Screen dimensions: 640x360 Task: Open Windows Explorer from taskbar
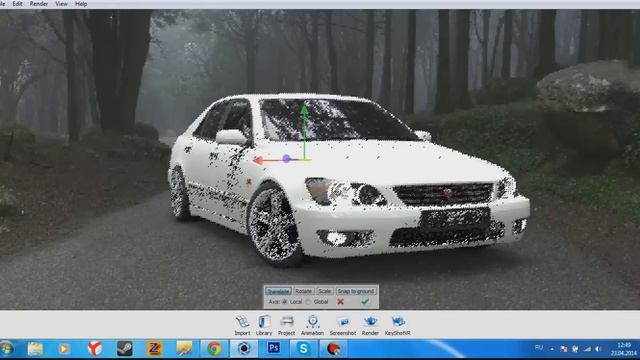coord(35,349)
